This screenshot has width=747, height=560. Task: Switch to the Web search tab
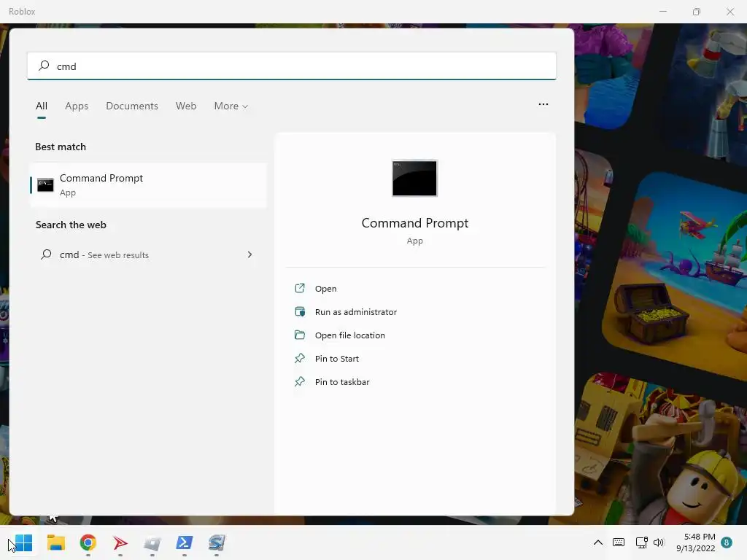click(186, 106)
